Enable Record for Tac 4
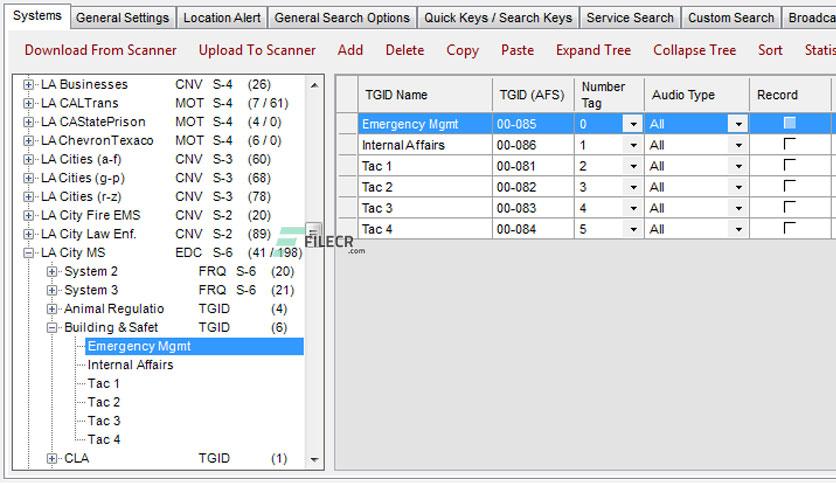 point(790,228)
